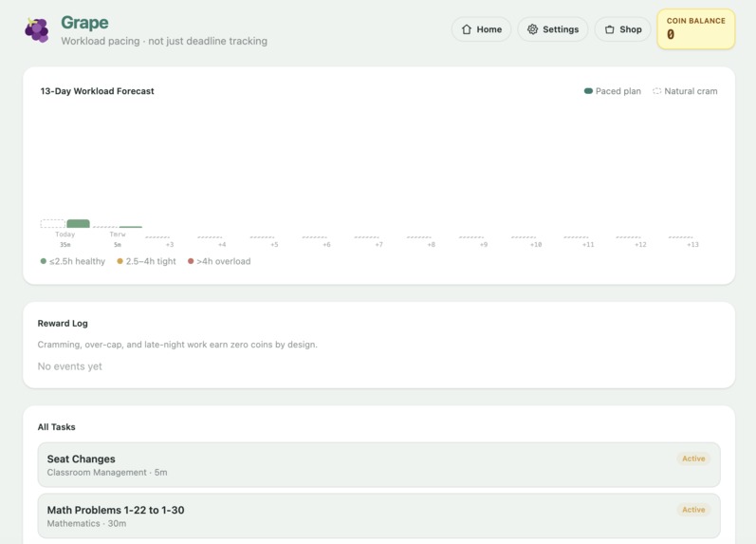The height and width of the screenshot is (544, 756).
Task: Click the Paced plan legend label
Action: point(618,91)
